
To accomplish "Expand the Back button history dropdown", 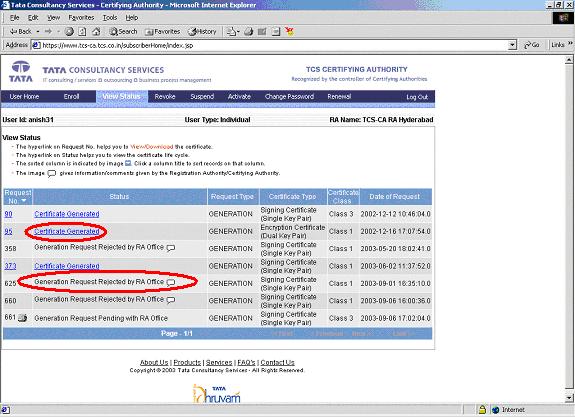I will pos(38,32).
